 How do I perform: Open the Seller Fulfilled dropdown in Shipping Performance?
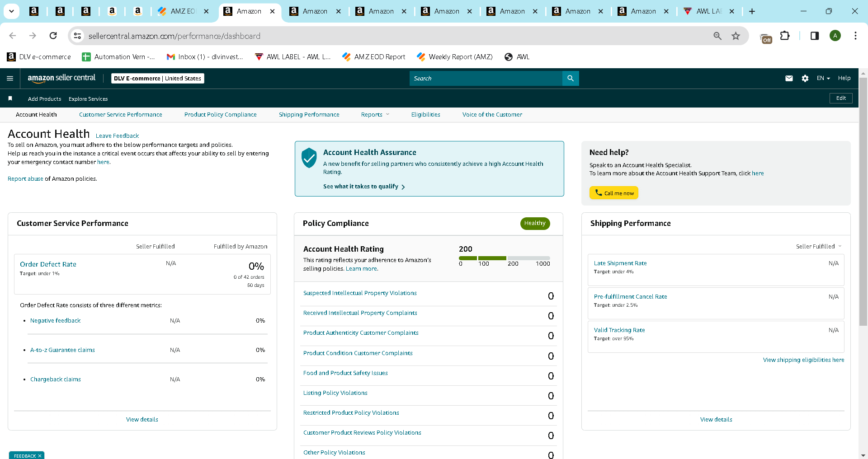(819, 246)
